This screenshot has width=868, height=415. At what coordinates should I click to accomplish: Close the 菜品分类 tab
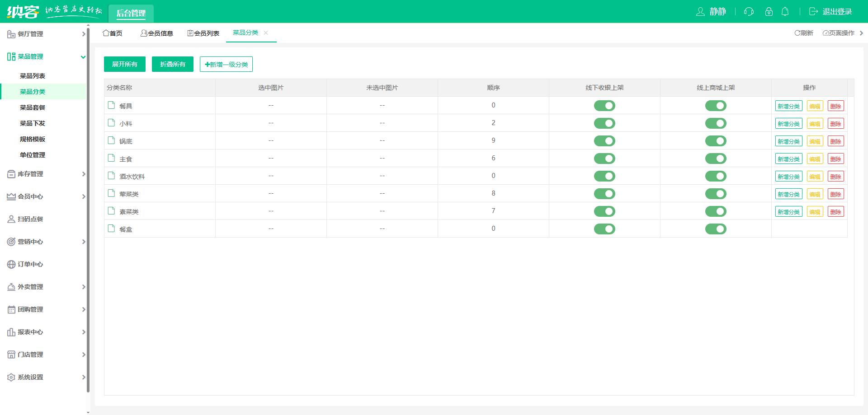pos(266,33)
